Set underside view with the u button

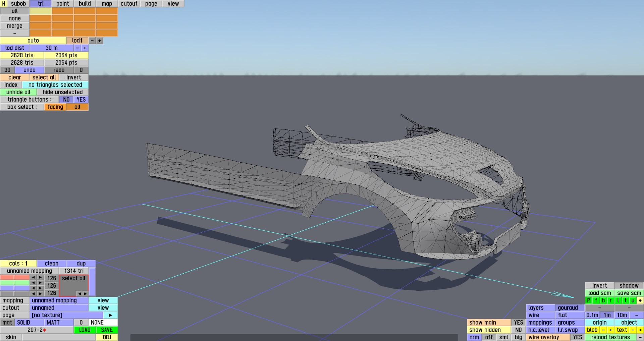[633, 300]
